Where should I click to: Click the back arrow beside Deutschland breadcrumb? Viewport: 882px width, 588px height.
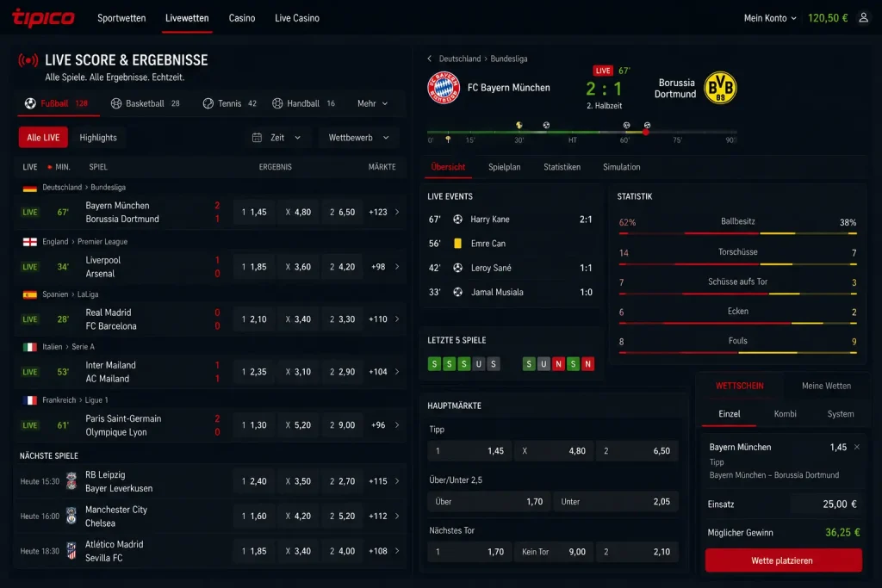430,59
